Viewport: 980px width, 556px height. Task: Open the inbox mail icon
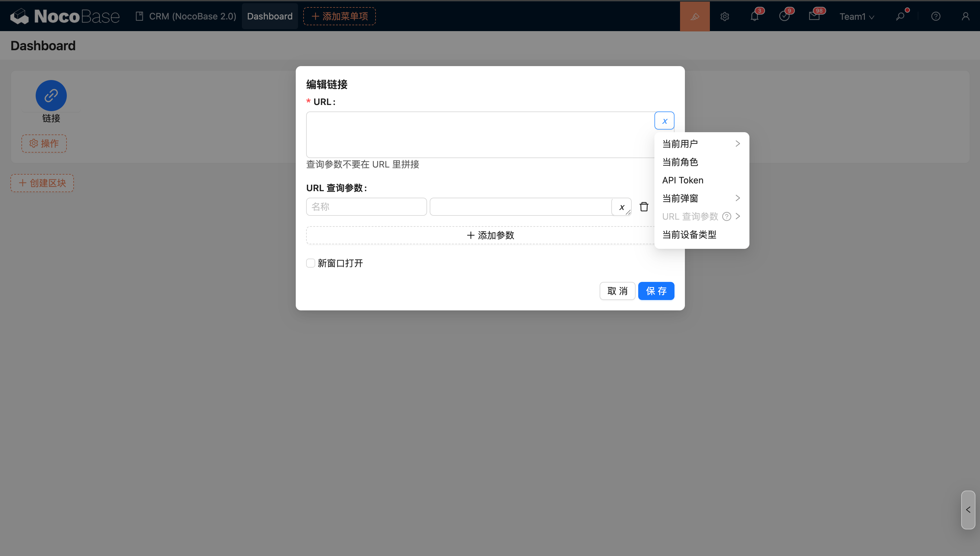pos(814,17)
